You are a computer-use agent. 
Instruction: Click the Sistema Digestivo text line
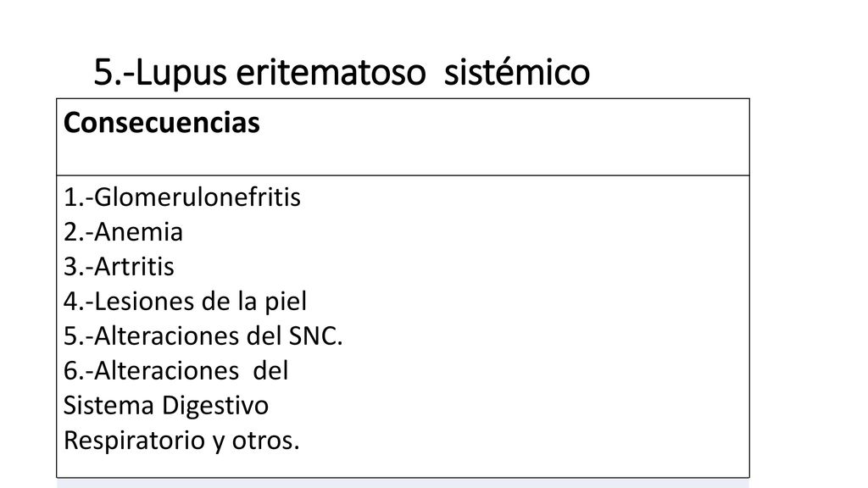point(166,406)
